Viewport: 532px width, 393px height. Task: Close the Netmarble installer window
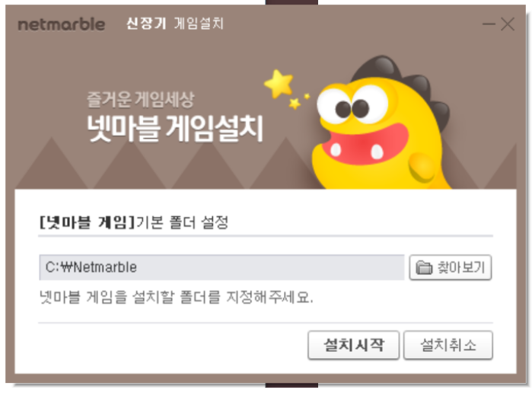coord(508,24)
